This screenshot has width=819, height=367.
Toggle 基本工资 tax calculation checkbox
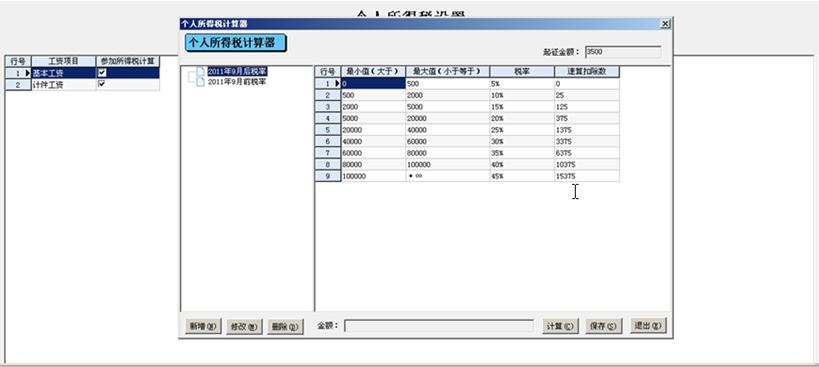tap(102, 73)
